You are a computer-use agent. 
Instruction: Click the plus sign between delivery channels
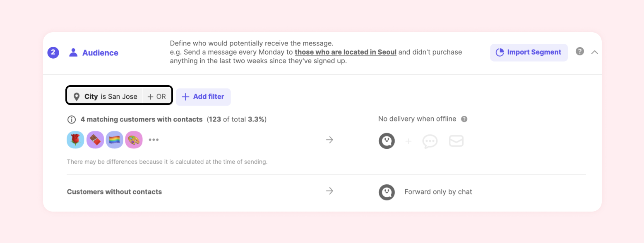pos(409,141)
